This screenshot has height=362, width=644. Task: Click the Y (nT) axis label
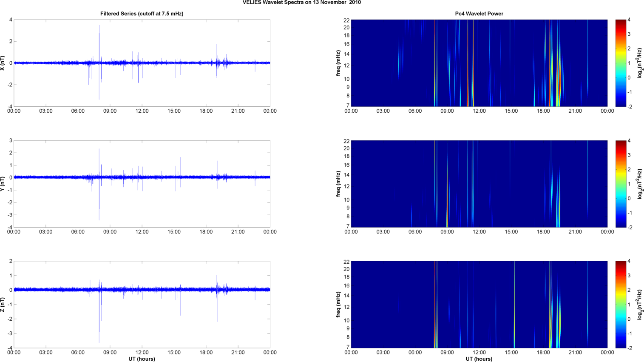3,184
